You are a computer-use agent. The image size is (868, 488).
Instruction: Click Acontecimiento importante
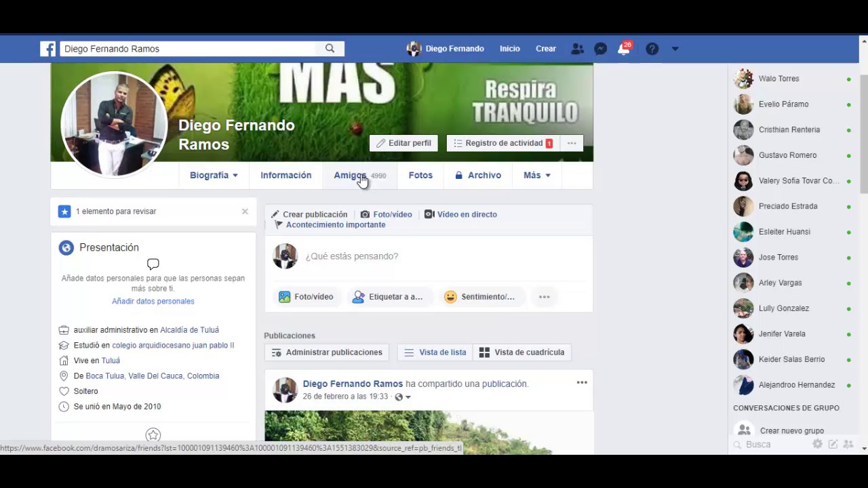click(330, 224)
